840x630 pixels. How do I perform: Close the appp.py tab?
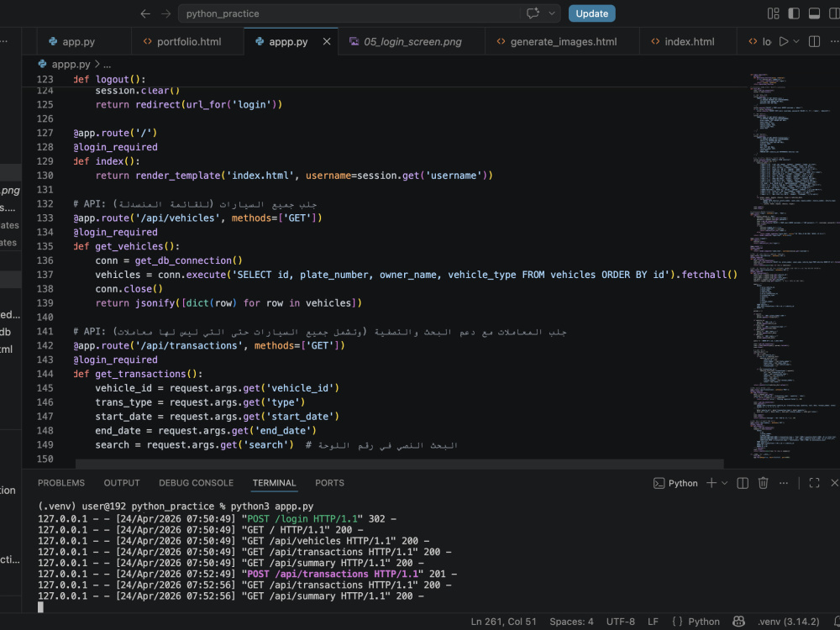pos(327,42)
